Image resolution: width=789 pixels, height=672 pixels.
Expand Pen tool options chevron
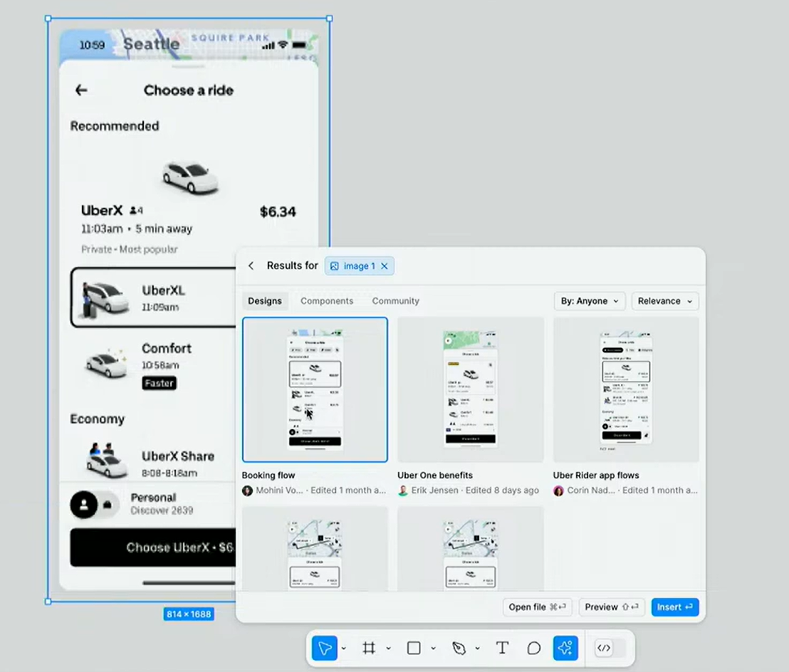pos(478,649)
